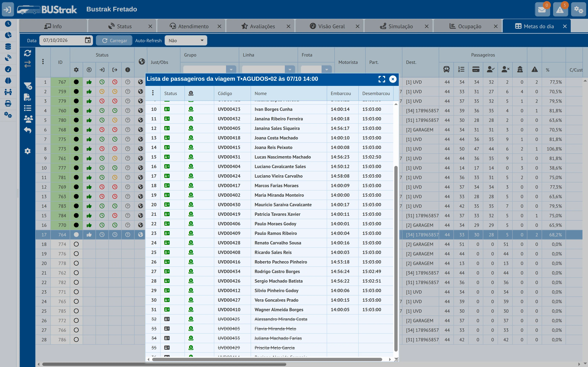Viewport: 588px width, 367px height.
Task: Expand the Grupo filter dropdown
Action: click(x=231, y=70)
